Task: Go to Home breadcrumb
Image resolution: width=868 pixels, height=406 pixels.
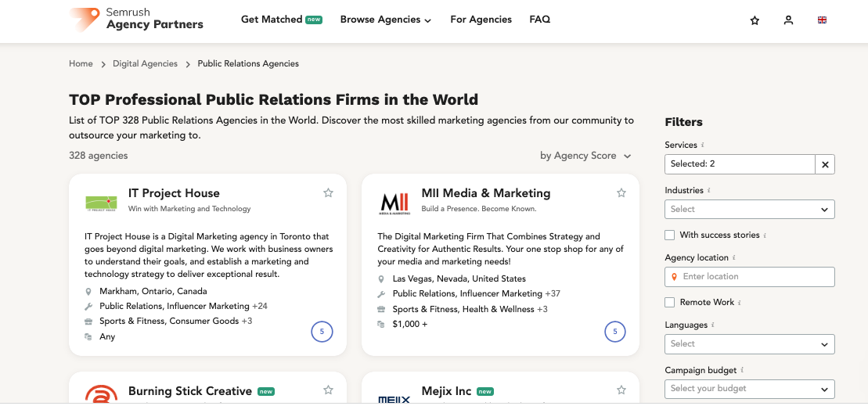Action: [81, 63]
